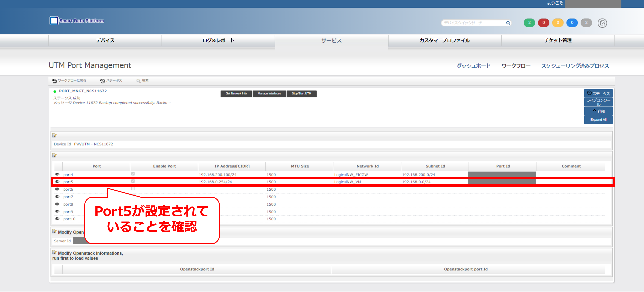Show details for port10 via eye icon
Viewport: 644px width, 292px height.
tap(58, 218)
